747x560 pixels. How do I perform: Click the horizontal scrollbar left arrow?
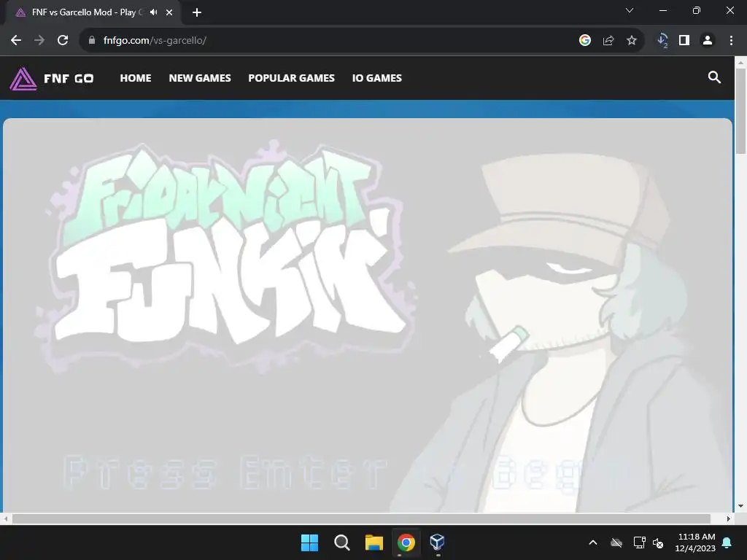[6, 518]
